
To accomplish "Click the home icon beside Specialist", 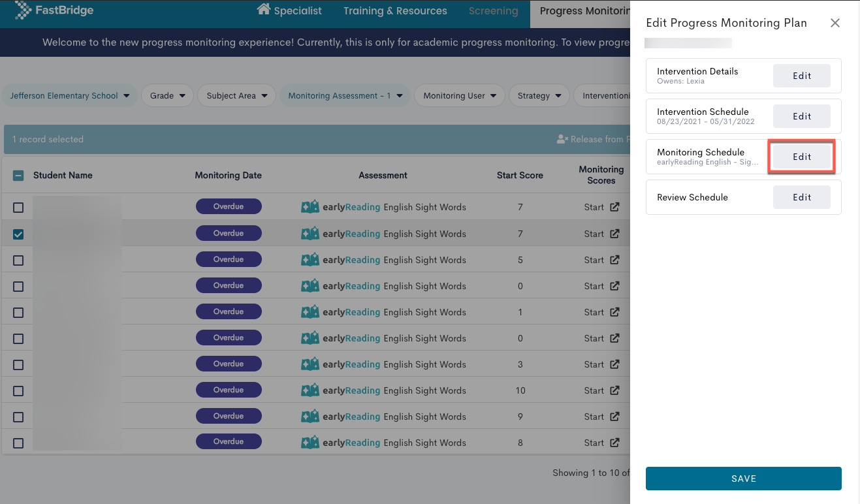I will (264, 10).
